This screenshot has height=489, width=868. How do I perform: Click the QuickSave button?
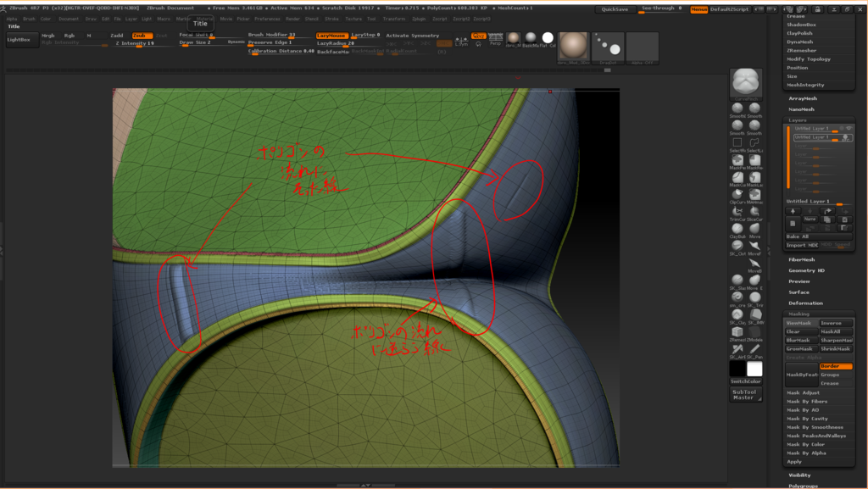615,9
